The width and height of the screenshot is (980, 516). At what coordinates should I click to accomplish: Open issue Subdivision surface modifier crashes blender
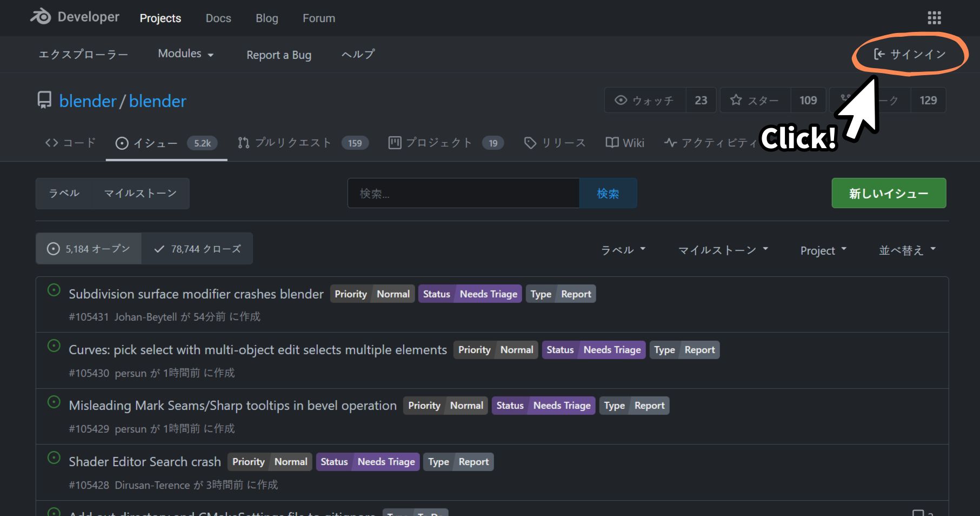[196, 294]
